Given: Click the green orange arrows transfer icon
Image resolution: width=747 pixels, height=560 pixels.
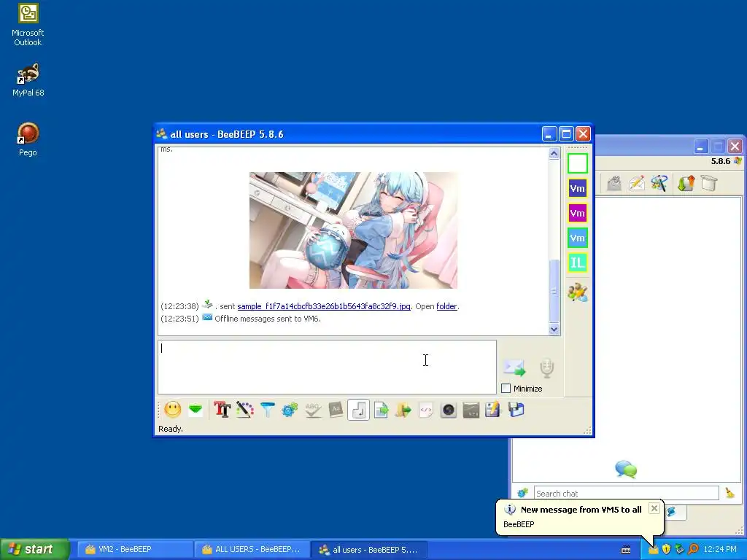Looking at the screenshot, I should 686,183.
